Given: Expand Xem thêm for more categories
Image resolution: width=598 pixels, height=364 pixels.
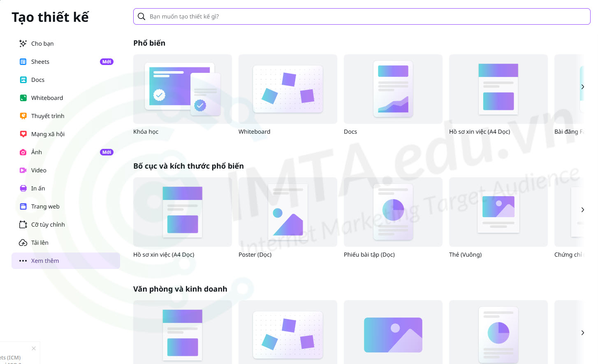Looking at the screenshot, I should pyautogui.click(x=66, y=261).
